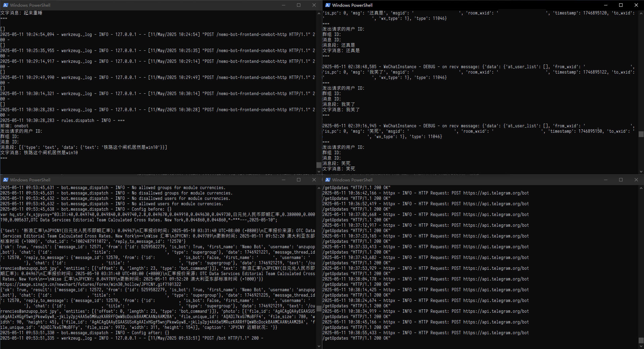Screen dimensions: 644x349
Task: Click the PowerShell icon of the bot.message_dispatch window
Action: (x=5, y=180)
